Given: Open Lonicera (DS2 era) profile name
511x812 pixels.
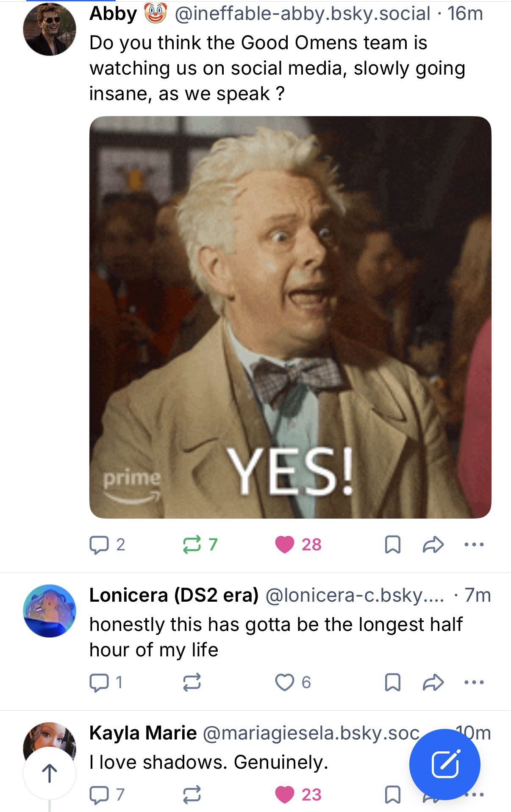Looking at the screenshot, I should tap(174, 595).
